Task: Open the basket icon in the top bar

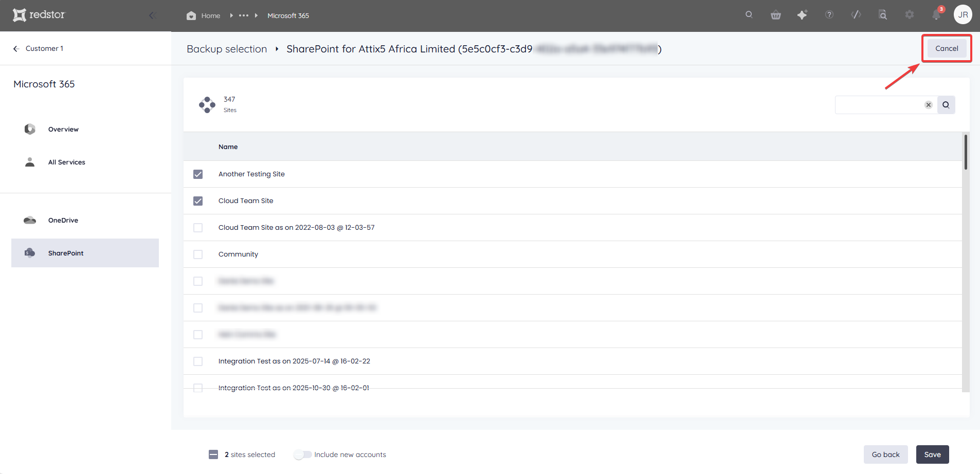Action: tap(776, 15)
